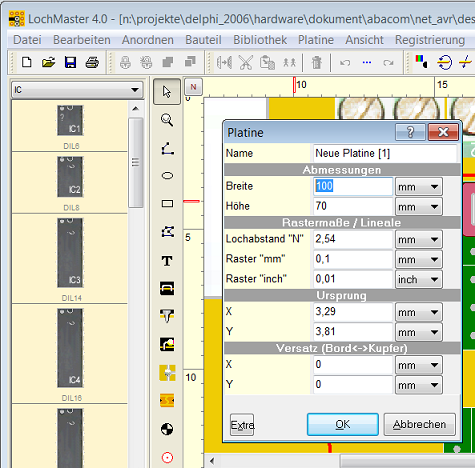Select the text T tool
This screenshot has width=475, height=468.
pos(167,261)
